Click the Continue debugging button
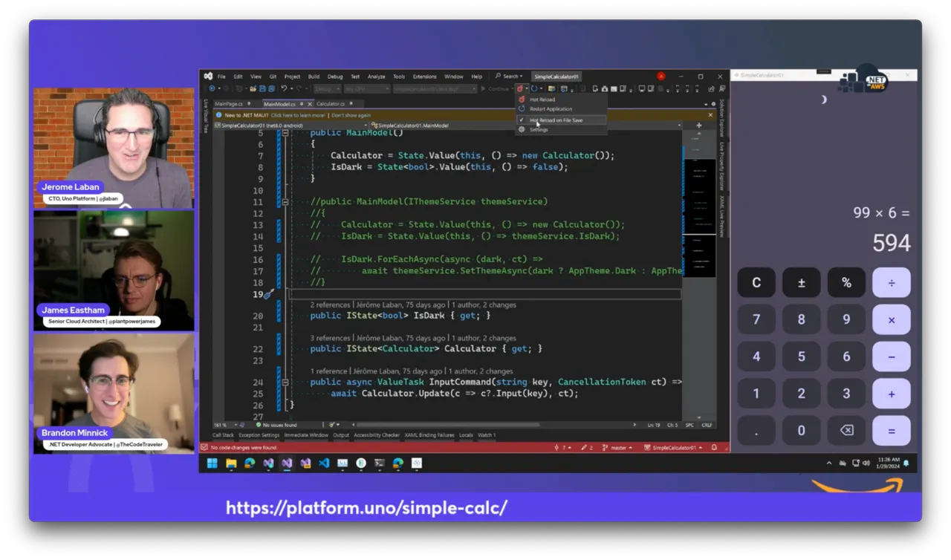 [496, 88]
